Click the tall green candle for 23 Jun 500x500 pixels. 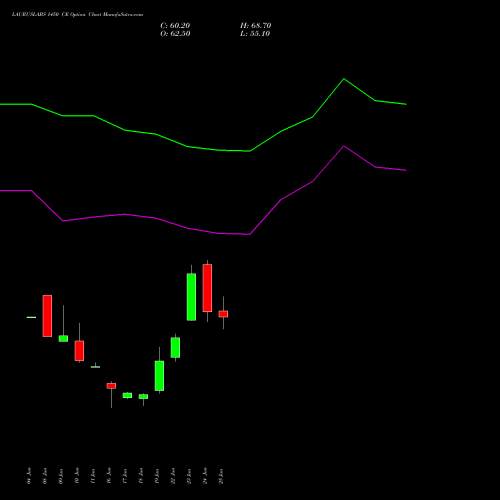click(x=191, y=297)
